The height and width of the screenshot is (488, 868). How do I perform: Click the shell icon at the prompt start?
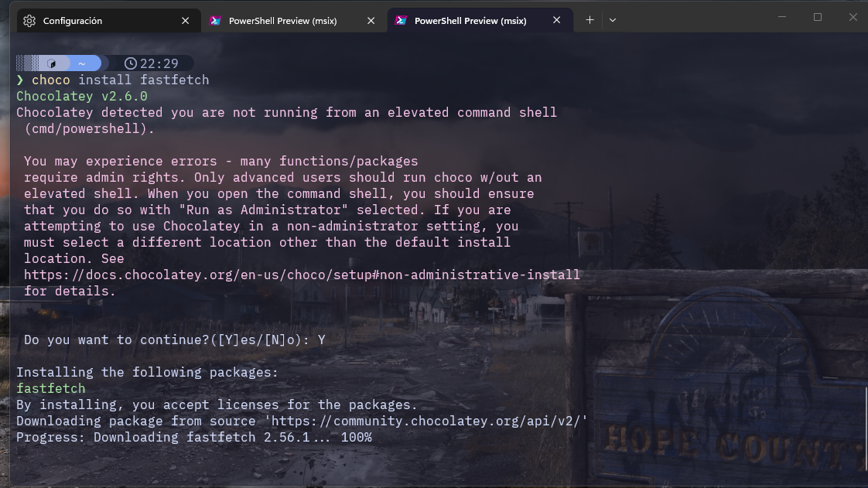point(50,63)
